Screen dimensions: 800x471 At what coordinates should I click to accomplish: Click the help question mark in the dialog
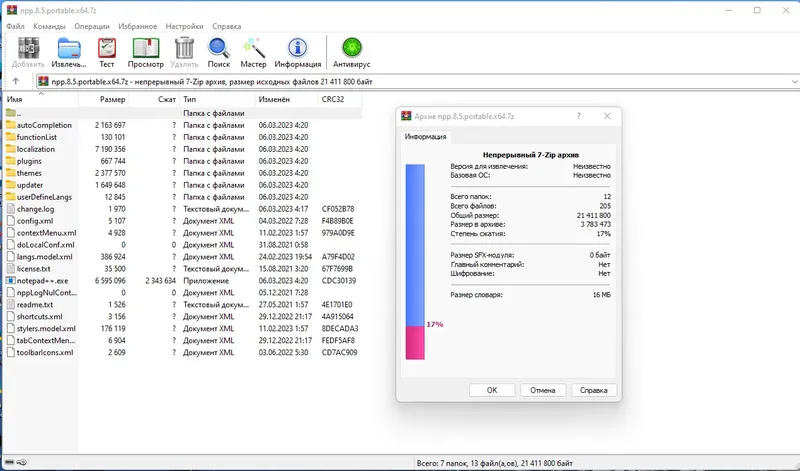click(x=579, y=116)
